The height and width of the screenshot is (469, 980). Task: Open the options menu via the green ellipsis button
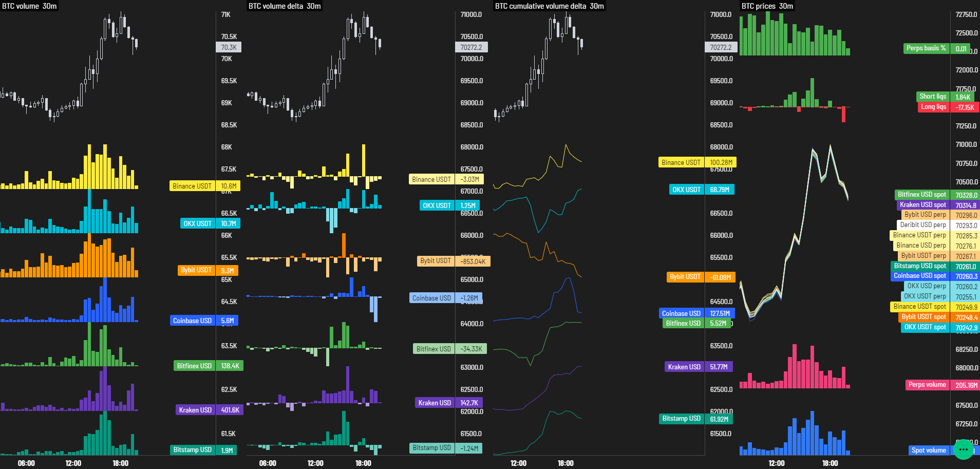(x=963, y=448)
